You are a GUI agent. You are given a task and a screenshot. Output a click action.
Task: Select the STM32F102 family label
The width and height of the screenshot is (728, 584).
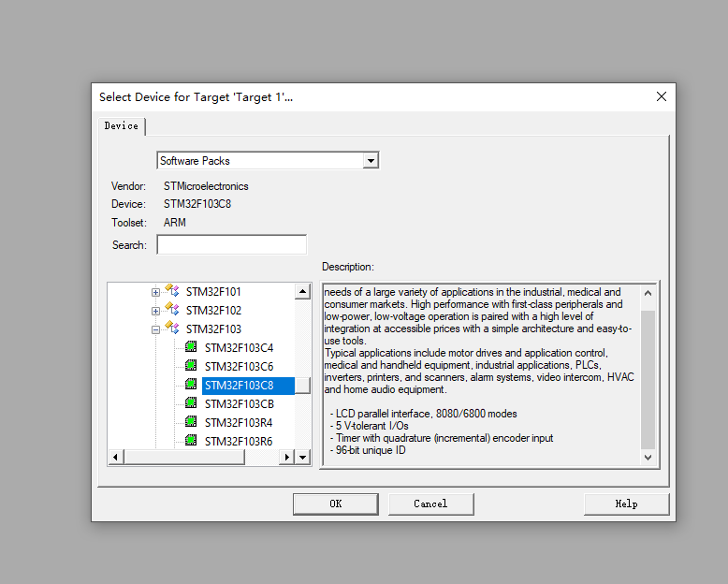213,311
